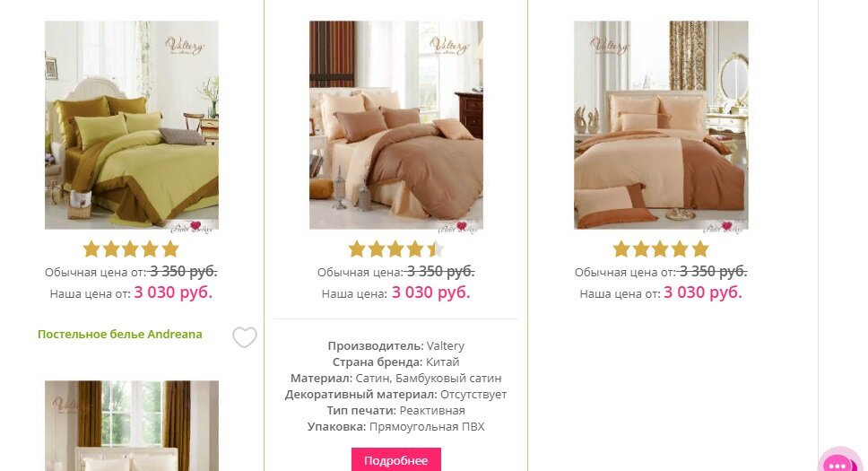Click crossed-out 3 350 руб. in middle card
Screen dimensions: 868x471
[440, 272]
